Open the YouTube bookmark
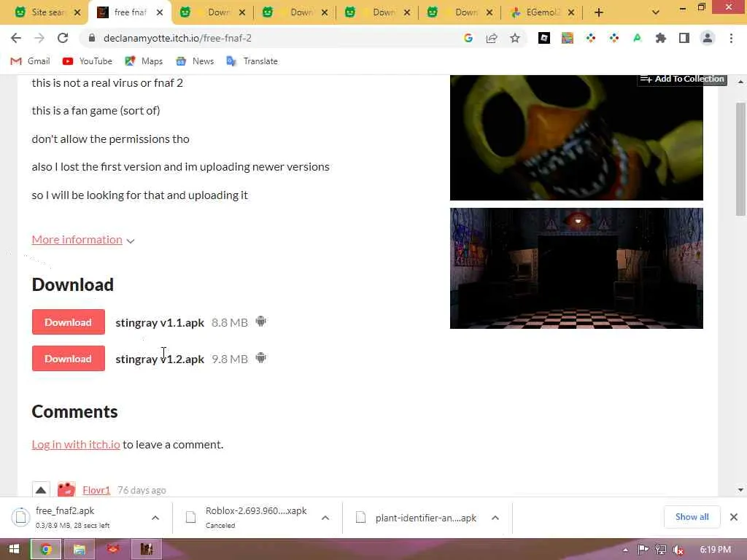Screen dimensions: 747x560 pos(88,61)
